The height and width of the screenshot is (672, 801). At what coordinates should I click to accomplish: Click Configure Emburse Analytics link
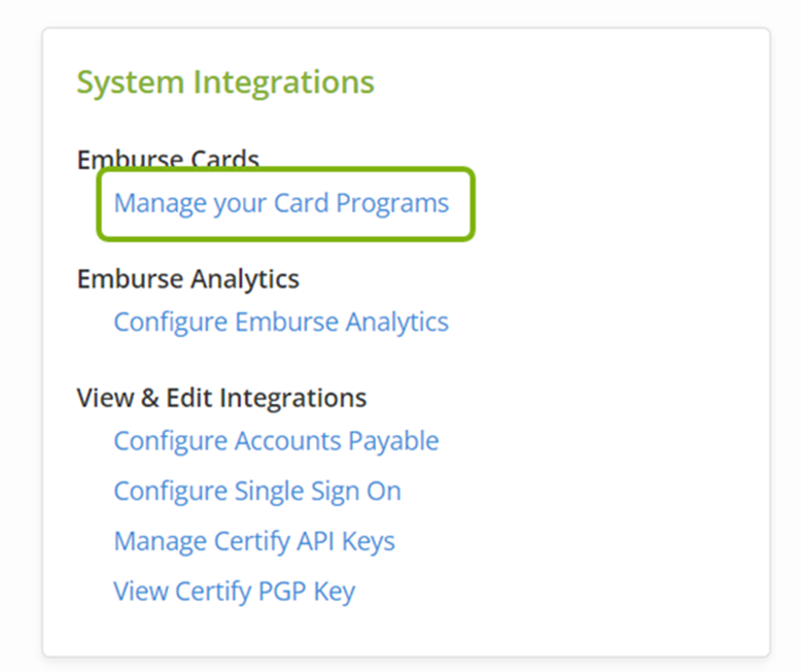[281, 322]
